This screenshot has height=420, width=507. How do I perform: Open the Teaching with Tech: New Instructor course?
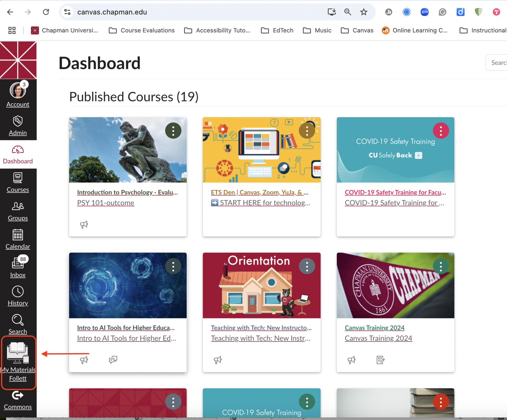coord(261,328)
